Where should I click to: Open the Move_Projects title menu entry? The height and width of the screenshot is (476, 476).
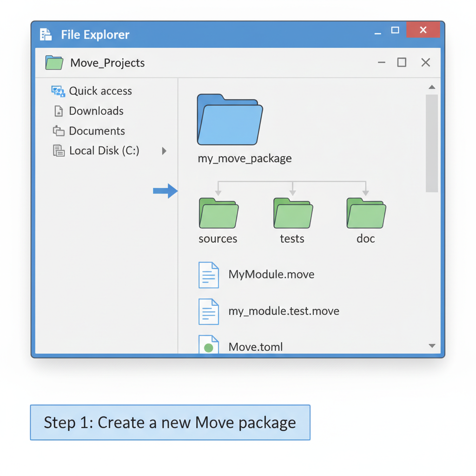(107, 63)
